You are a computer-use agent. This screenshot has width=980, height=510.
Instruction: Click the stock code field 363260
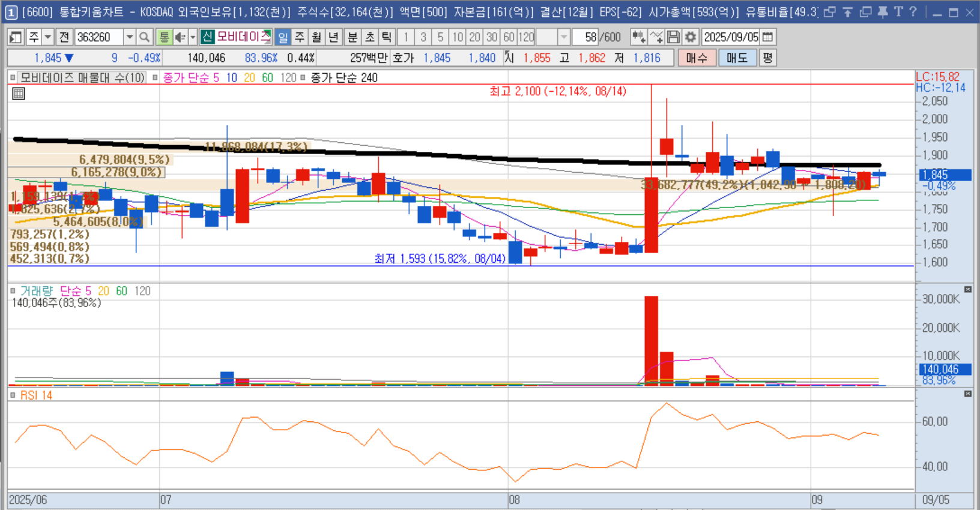pos(99,37)
